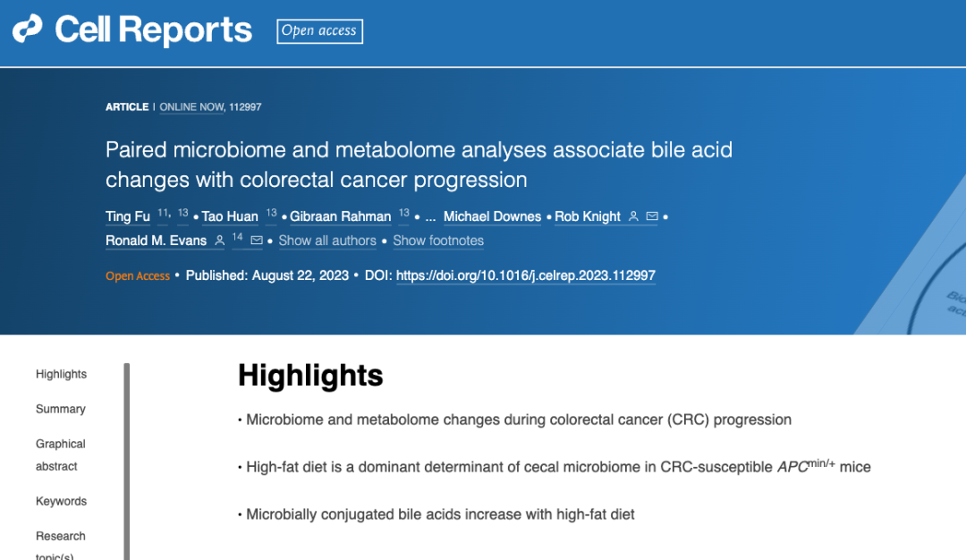Open Michael Downes author link
The width and height of the screenshot is (966, 560).
tap(492, 216)
